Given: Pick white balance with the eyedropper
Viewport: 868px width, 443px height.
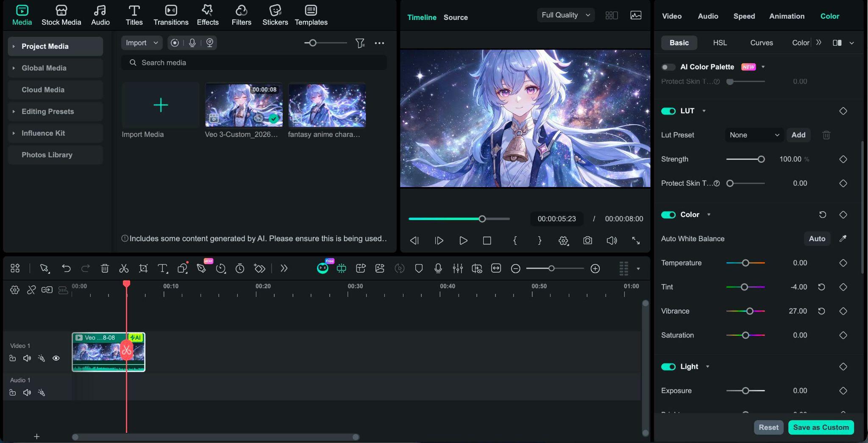Looking at the screenshot, I should pos(843,239).
